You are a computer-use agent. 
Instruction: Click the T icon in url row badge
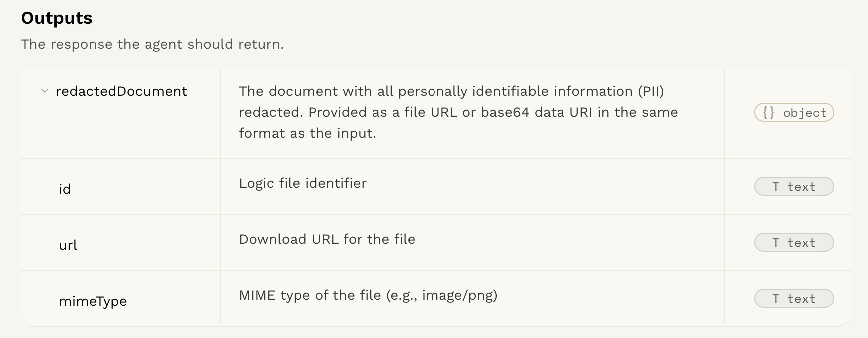click(x=776, y=243)
